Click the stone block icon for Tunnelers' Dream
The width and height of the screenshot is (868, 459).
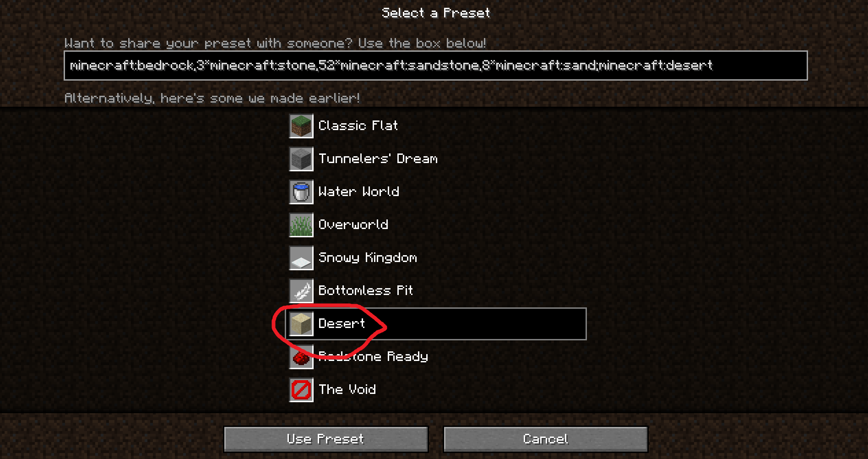[x=301, y=159]
